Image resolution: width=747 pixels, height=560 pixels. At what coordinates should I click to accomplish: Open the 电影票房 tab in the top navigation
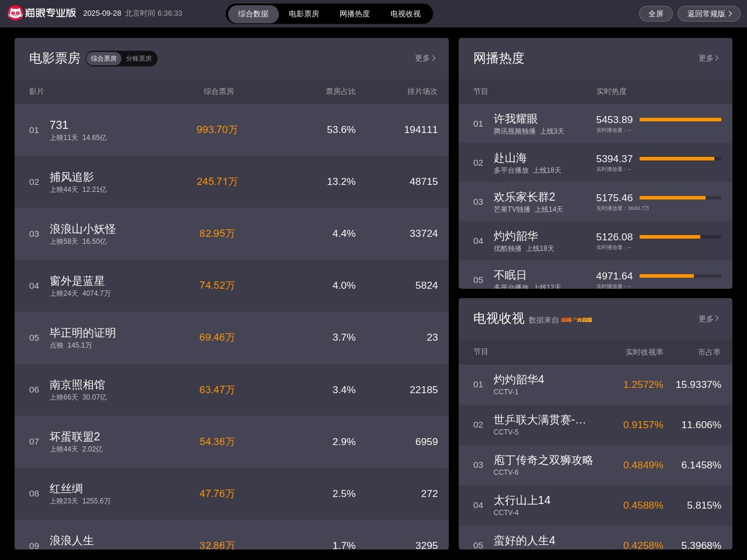(x=304, y=14)
